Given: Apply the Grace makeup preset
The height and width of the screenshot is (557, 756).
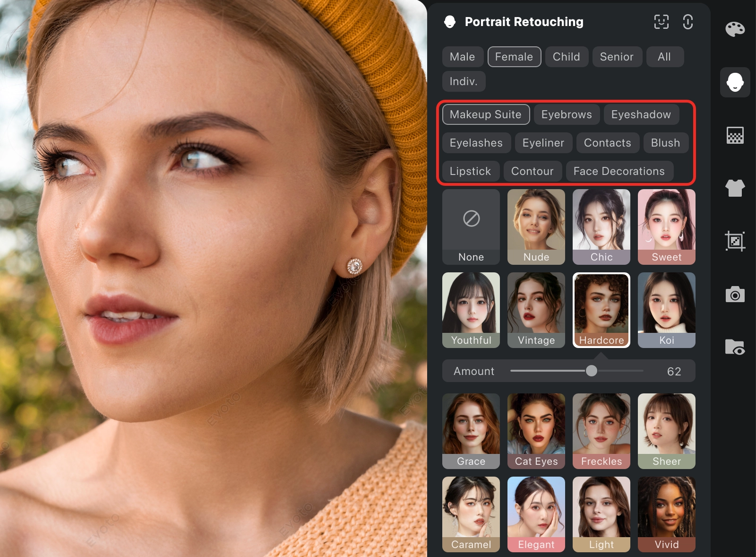Looking at the screenshot, I should click(x=471, y=431).
